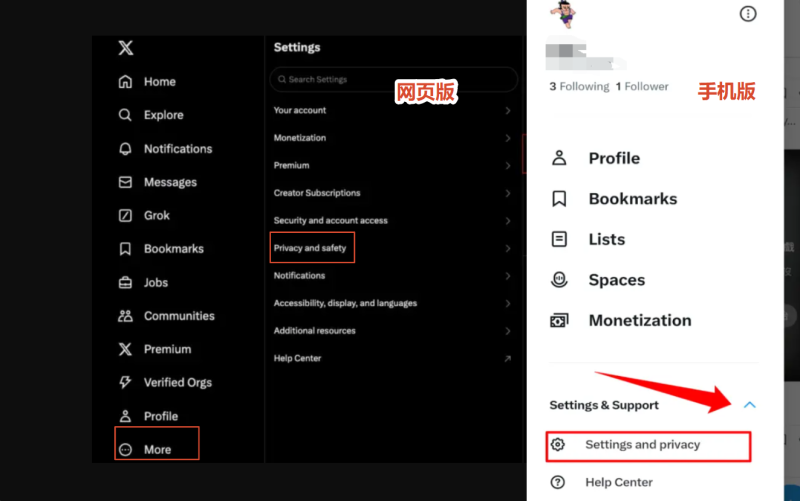Screen dimensions: 800x501
Task: Click the Bookmarks icon in left sidebar
Action: 125,249
